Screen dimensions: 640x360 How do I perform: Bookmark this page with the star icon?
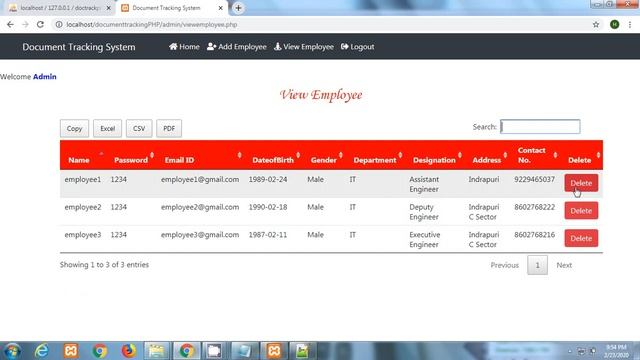(596, 24)
